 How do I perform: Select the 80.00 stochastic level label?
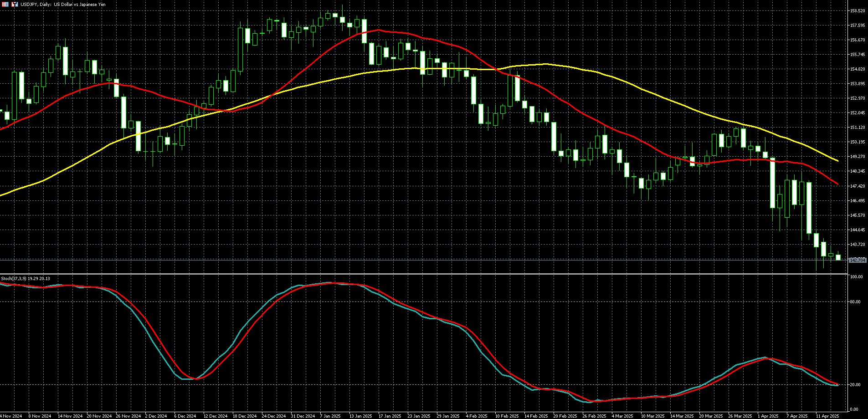tap(855, 301)
